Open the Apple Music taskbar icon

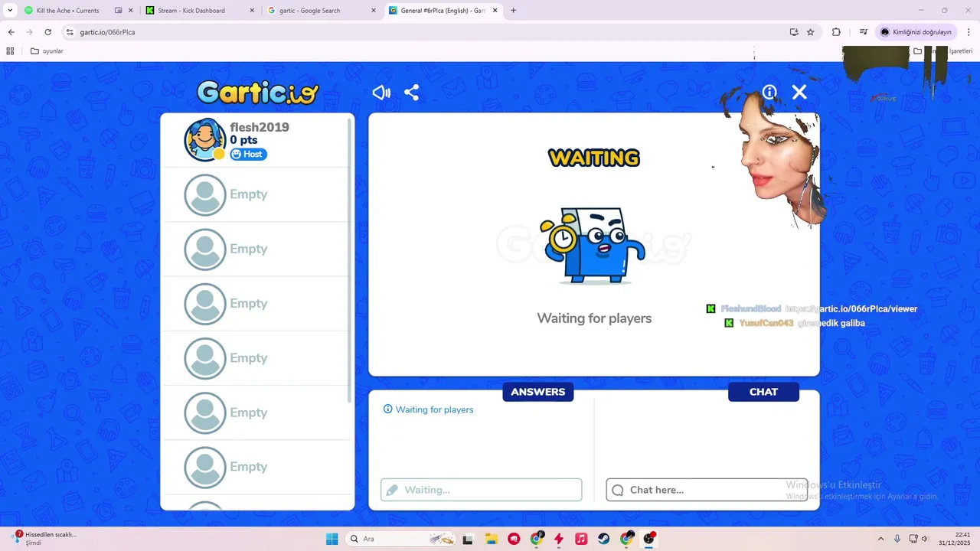(581, 539)
